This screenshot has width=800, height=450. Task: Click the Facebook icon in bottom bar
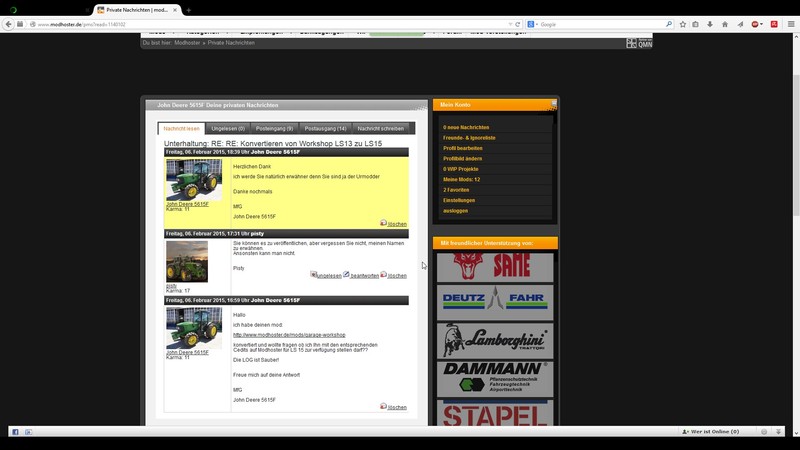click(15, 432)
